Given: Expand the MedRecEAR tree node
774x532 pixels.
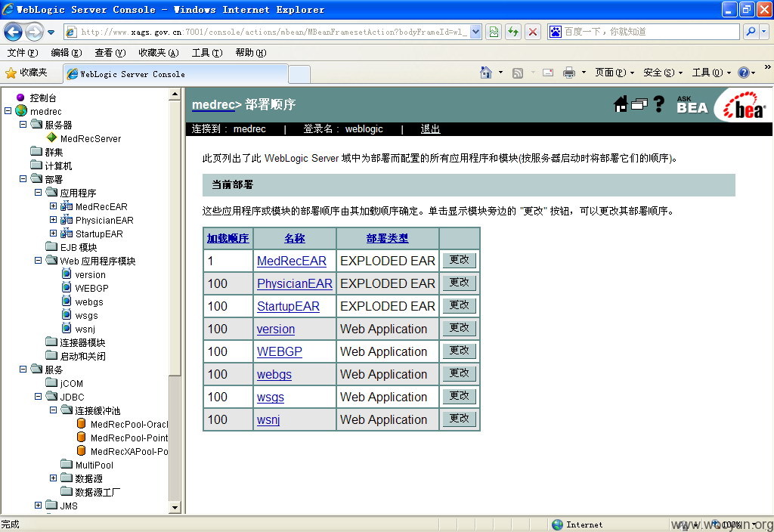Looking at the screenshot, I should pos(54,206).
